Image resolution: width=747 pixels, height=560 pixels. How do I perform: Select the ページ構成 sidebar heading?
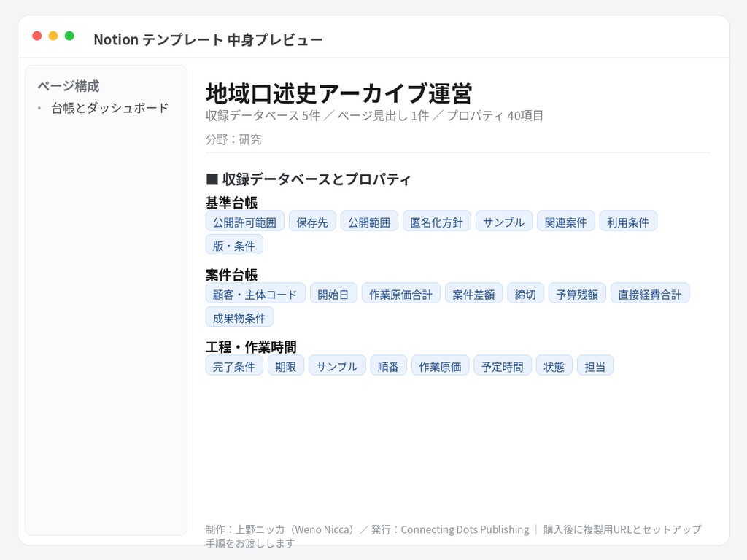(x=69, y=86)
